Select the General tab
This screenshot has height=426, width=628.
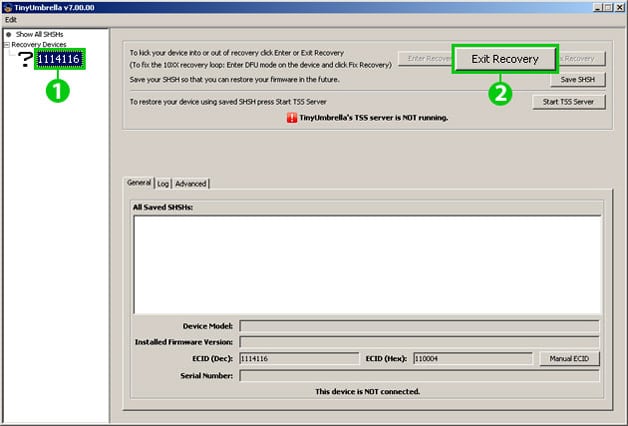click(139, 183)
